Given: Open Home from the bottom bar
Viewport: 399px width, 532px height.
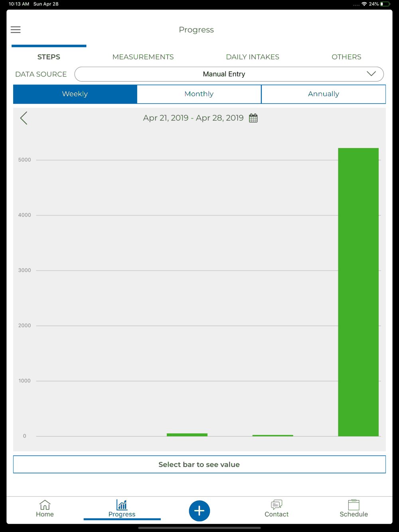Looking at the screenshot, I should coord(45,509).
